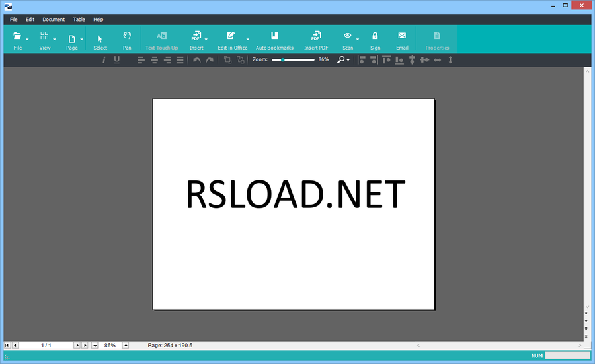Center align text
The image size is (595, 364).
click(154, 60)
